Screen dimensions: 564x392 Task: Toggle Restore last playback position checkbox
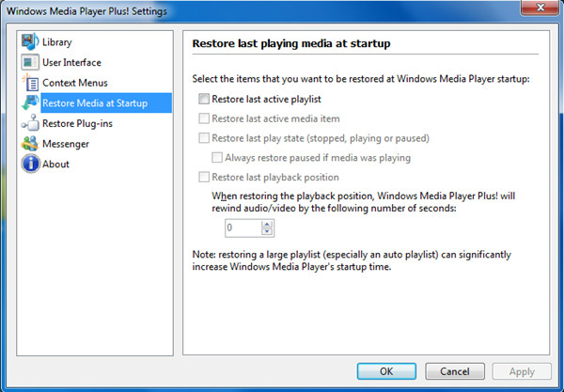click(204, 177)
